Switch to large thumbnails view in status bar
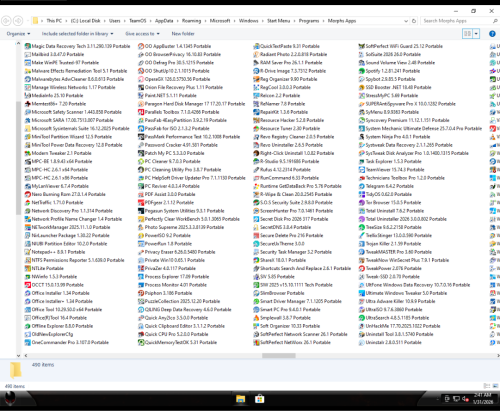500x411 pixels. 495,386
